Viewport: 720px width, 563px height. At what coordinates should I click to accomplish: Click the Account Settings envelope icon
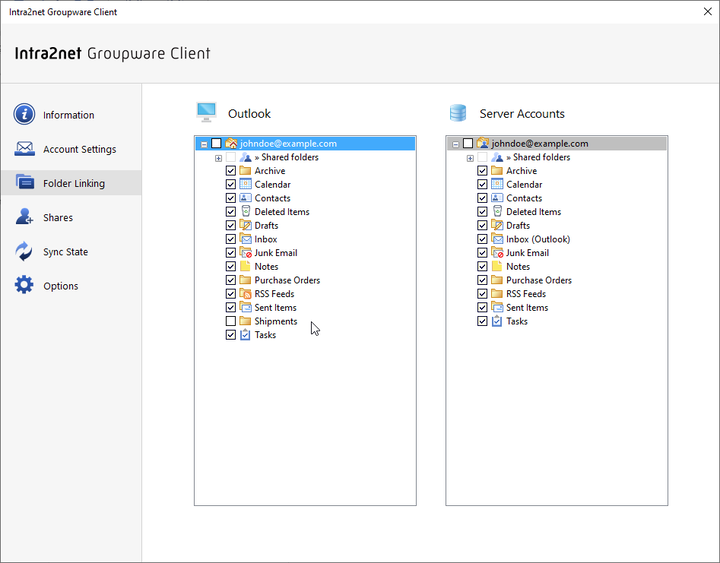click(x=24, y=149)
